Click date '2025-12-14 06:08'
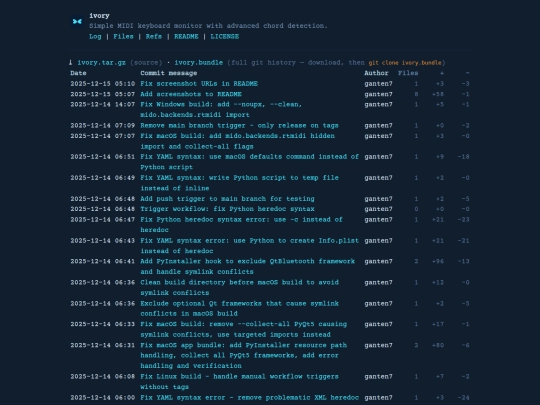The image size is (540, 405). click(x=103, y=376)
